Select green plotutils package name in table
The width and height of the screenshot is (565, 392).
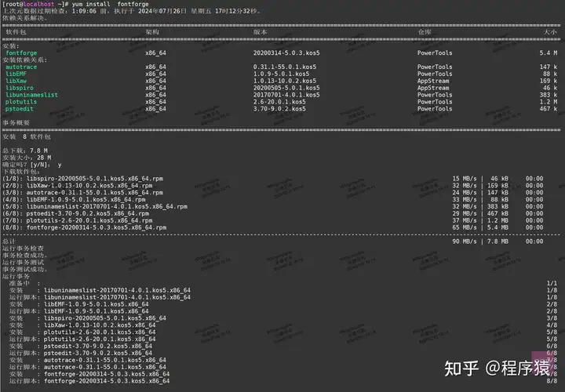(21, 102)
